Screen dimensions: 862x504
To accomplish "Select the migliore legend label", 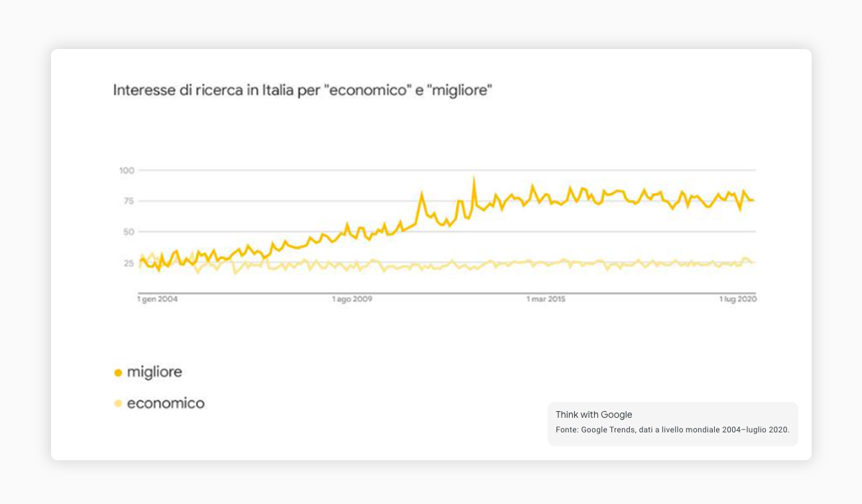I will [154, 372].
